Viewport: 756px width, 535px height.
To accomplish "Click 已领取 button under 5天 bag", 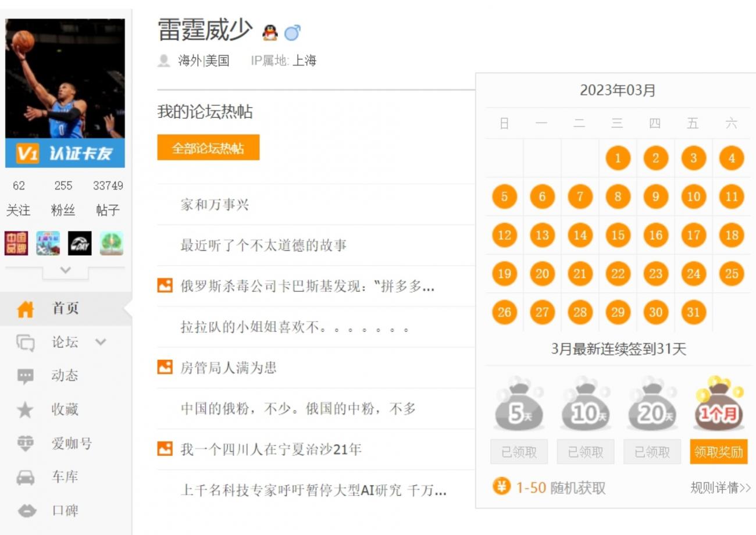I will tap(519, 452).
